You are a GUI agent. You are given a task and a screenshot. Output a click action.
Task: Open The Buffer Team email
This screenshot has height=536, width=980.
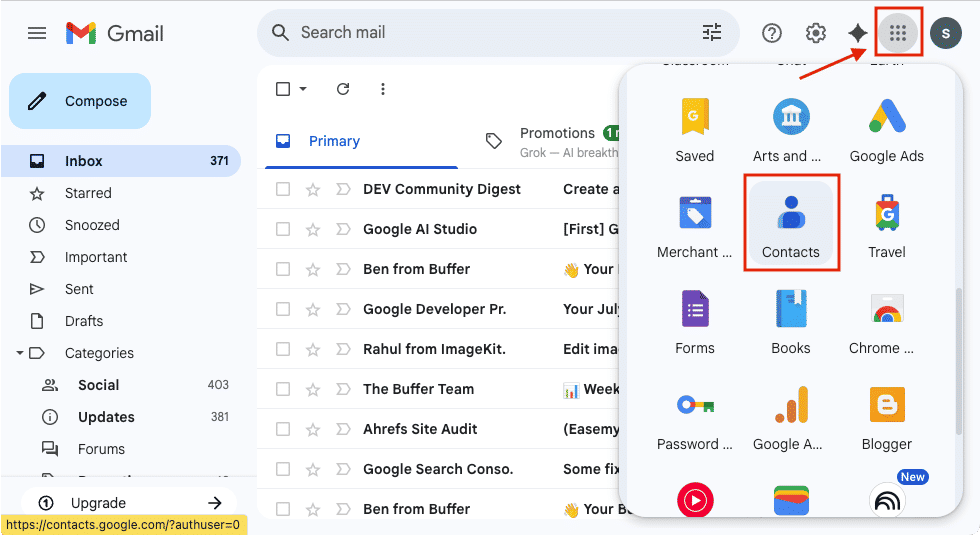[x=438, y=389]
